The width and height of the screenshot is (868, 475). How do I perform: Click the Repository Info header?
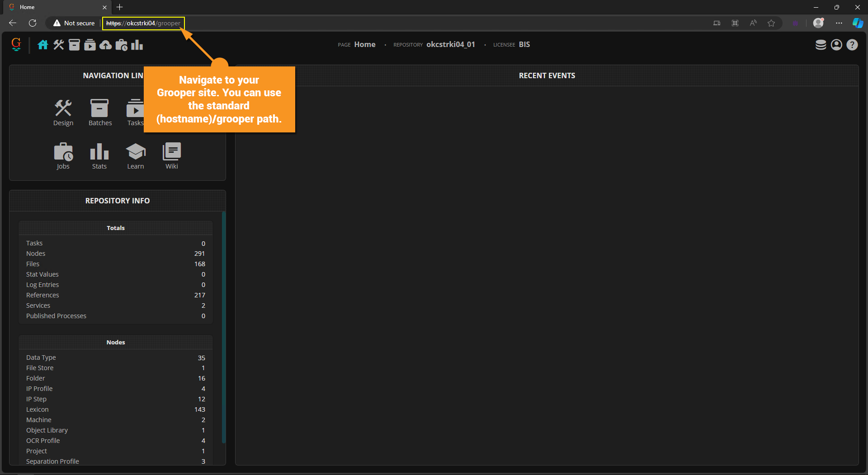tap(118, 201)
